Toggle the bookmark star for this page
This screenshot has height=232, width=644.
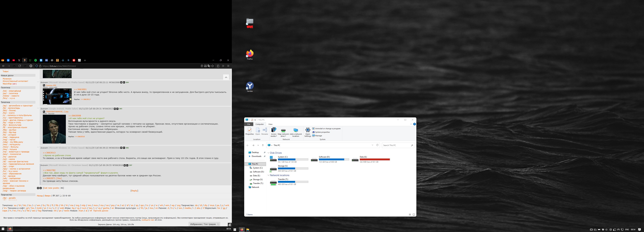(x=213, y=66)
